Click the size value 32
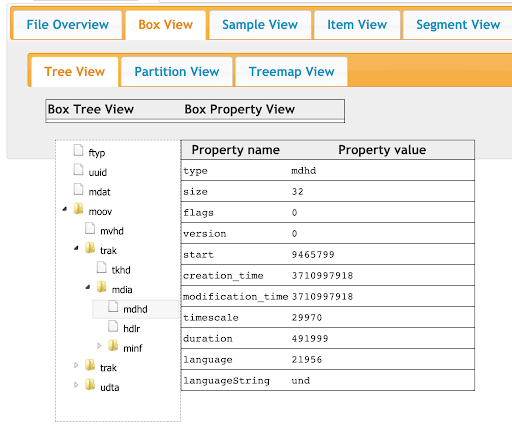512x430 pixels. pyautogui.click(x=297, y=192)
